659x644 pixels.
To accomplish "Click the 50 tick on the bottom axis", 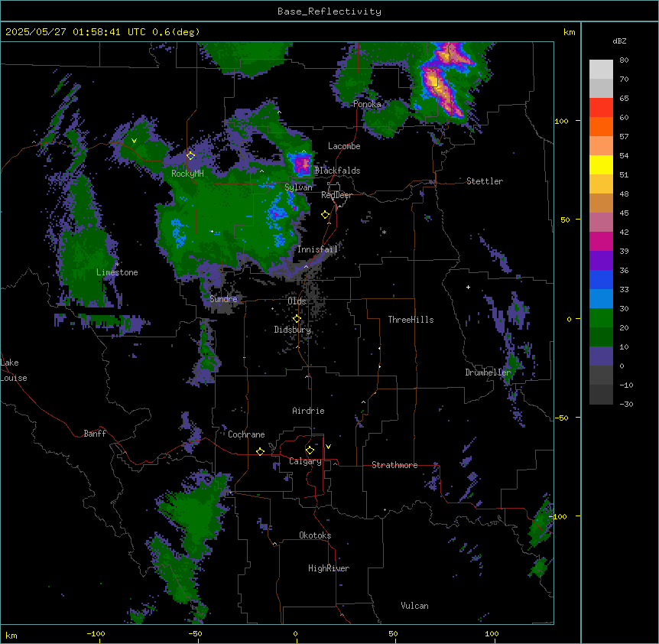I will [x=393, y=634].
